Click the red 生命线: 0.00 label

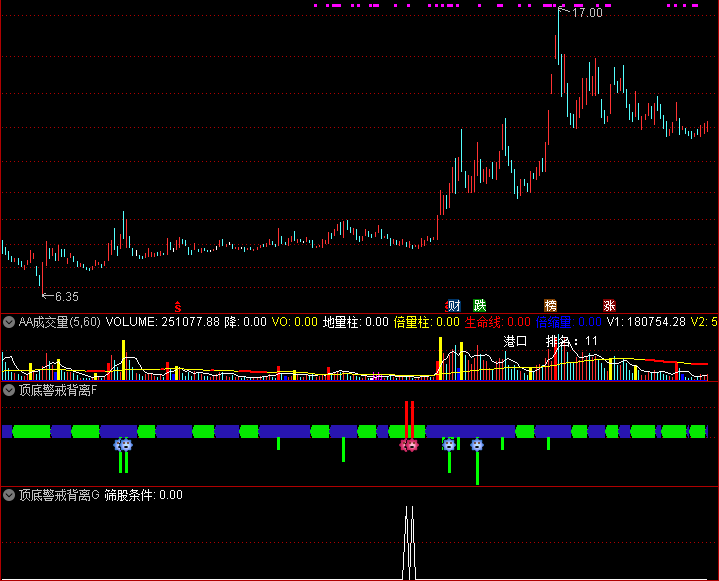(498, 322)
